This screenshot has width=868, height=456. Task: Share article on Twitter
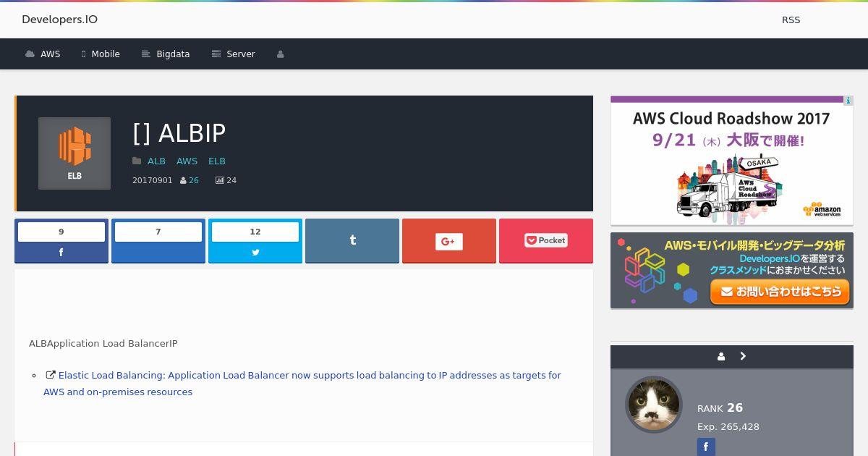pyautogui.click(x=255, y=240)
